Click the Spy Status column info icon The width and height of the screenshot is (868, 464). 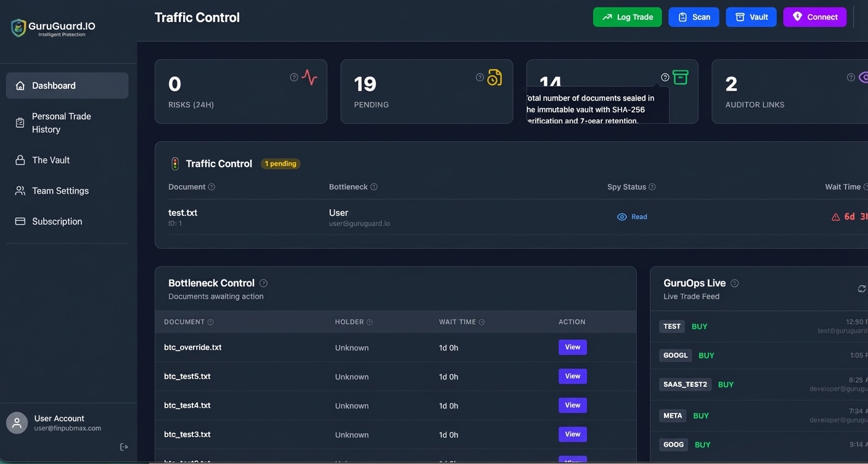click(653, 186)
